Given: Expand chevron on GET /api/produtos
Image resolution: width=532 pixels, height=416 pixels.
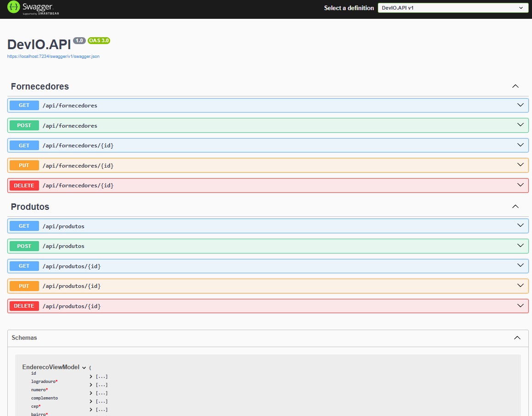Looking at the screenshot, I should pos(520,225).
